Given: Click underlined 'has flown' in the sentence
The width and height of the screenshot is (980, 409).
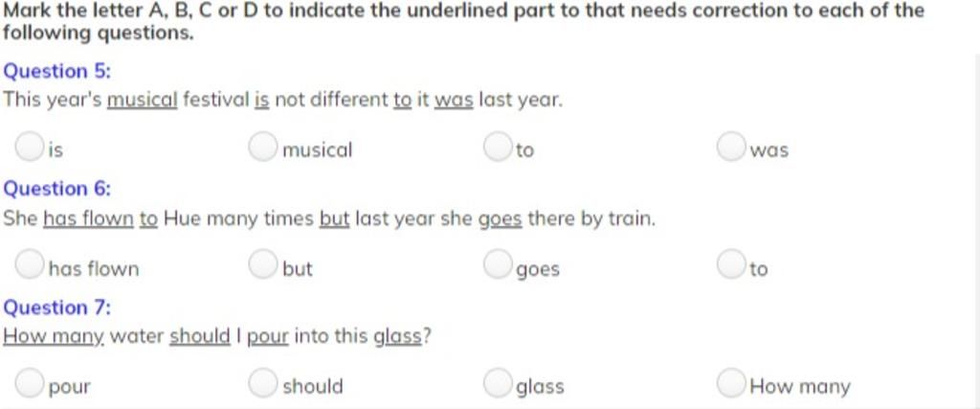Looking at the screenshot, I should tap(89, 219).
